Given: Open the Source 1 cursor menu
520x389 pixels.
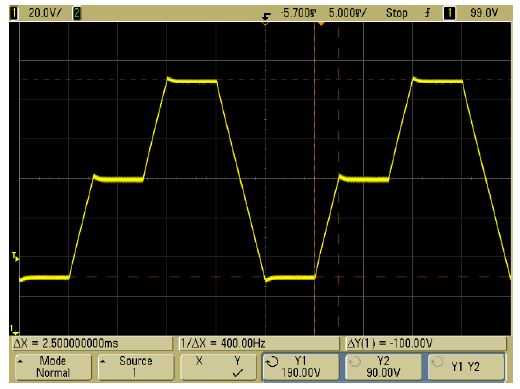Looking at the screenshot, I should (x=136, y=367).
